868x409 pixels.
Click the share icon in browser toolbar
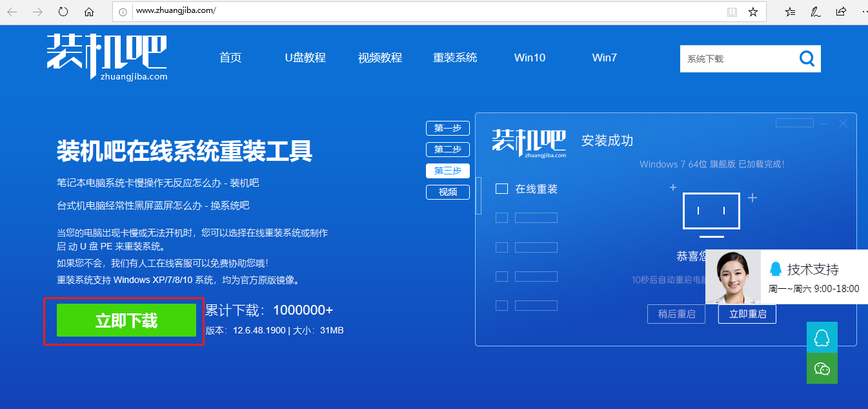pyautogui.click(x=841, y=12)
